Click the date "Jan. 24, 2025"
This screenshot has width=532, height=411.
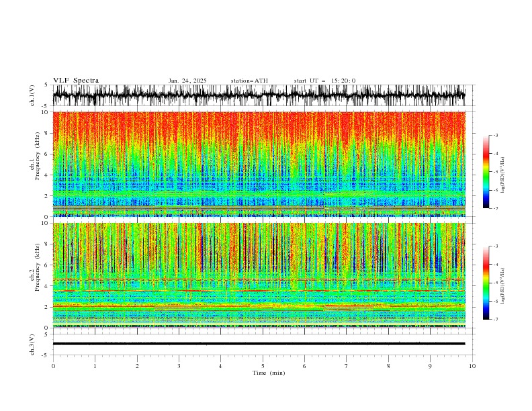click(187, 81)
